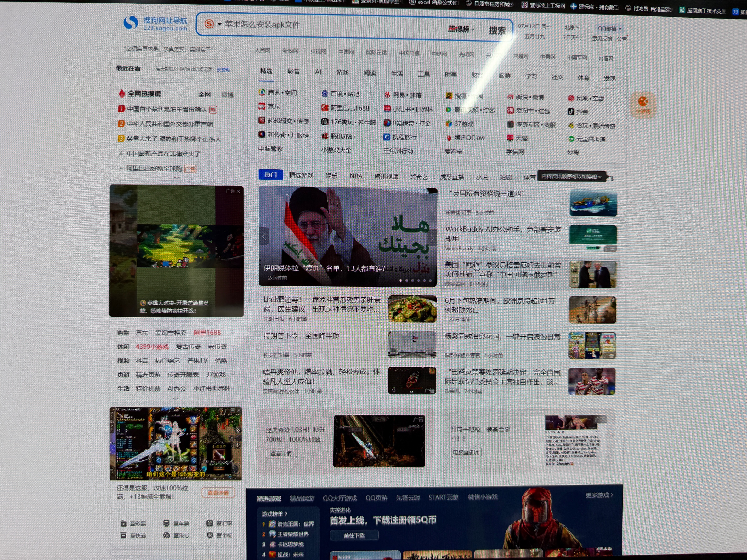Switch hot search list to 微博
This screenshot has width=747, height=560.
pyautogui.click(x=227, y=95)
